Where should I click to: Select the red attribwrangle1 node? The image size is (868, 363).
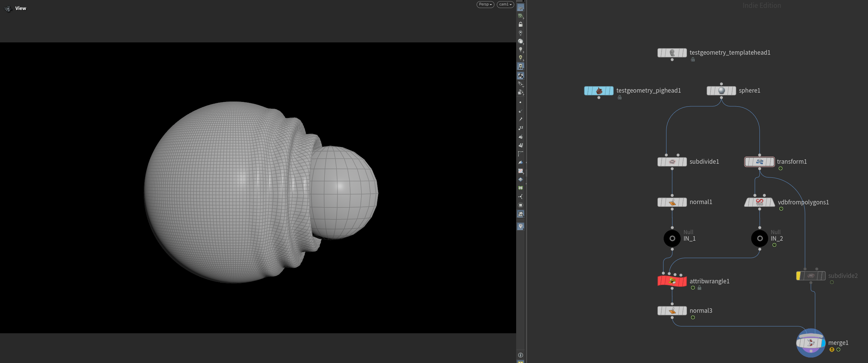pos(672,281)
